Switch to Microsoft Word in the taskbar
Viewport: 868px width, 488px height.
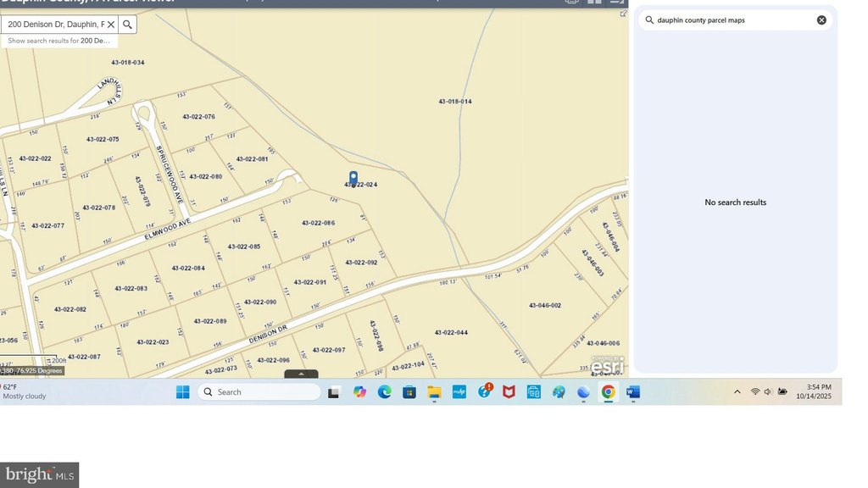pos(632,391)
